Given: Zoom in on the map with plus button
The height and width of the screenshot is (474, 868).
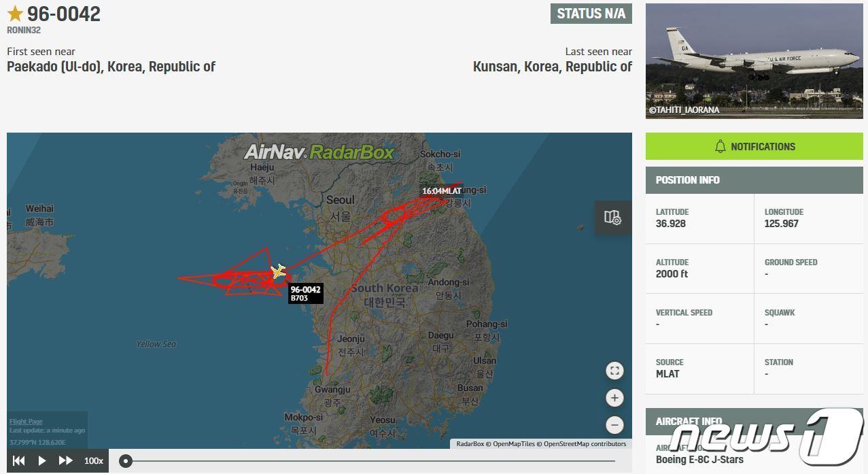Looking at the screenshot, I should pyautogui.click(x=614, y=398).
